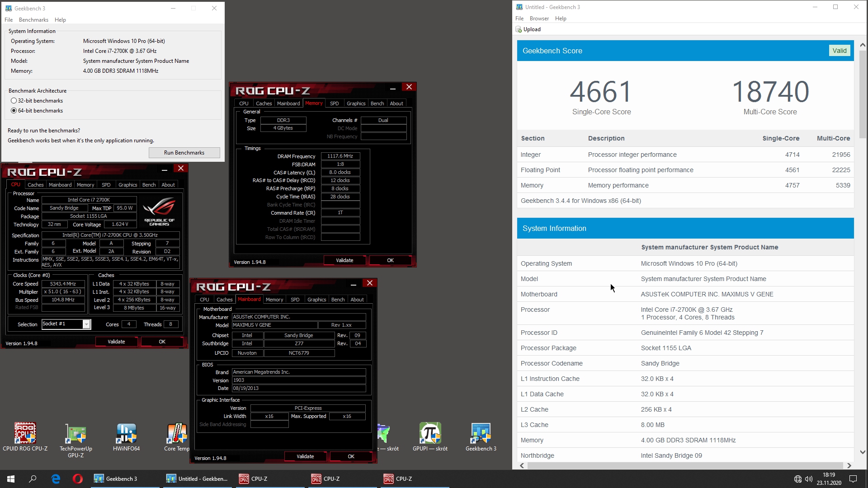Launch HWiNFO64 desktop icon
Screen dimensions: 868x488
coord(127,436)
